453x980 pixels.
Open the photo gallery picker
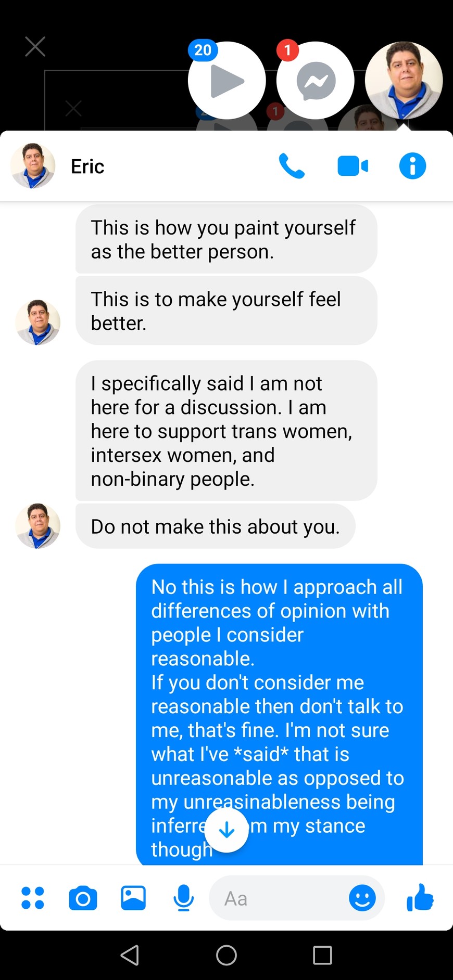tap(133, 898)
